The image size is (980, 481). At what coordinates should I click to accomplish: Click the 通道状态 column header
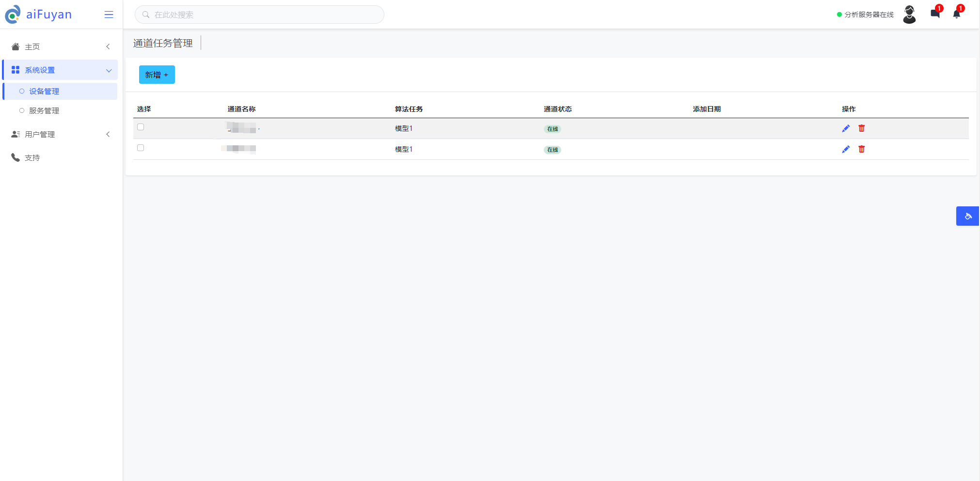[558, 109]
